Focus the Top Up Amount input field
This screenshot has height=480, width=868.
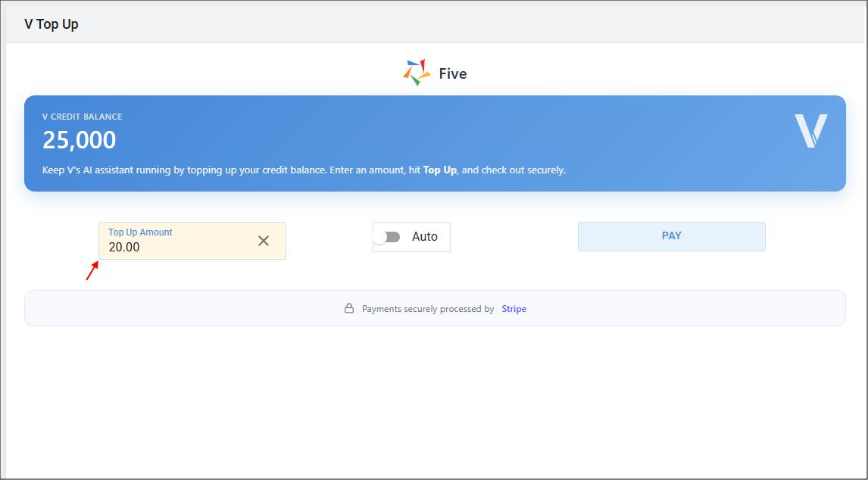coord(192,241)
